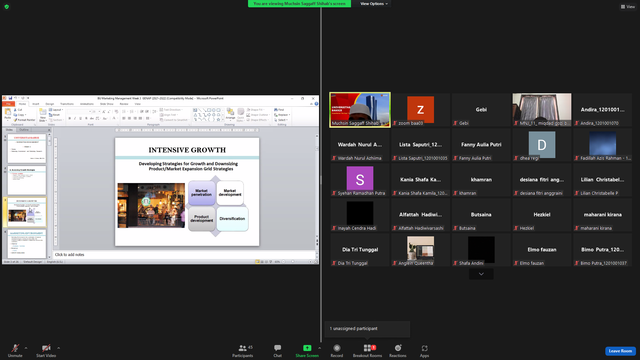Screen dimensions: 640x360
Task: Open the Select dropdown in Editing group
Action: [x=282, y=120]
